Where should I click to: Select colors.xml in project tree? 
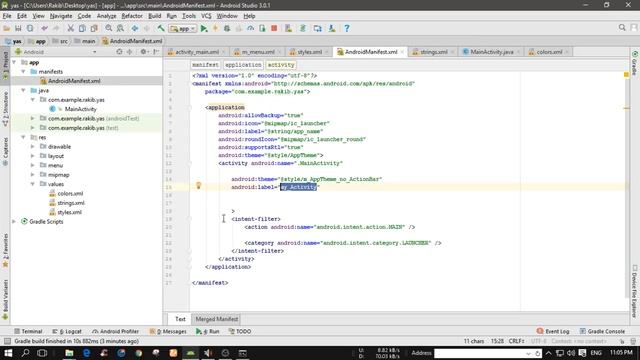(x=70, y=193)
